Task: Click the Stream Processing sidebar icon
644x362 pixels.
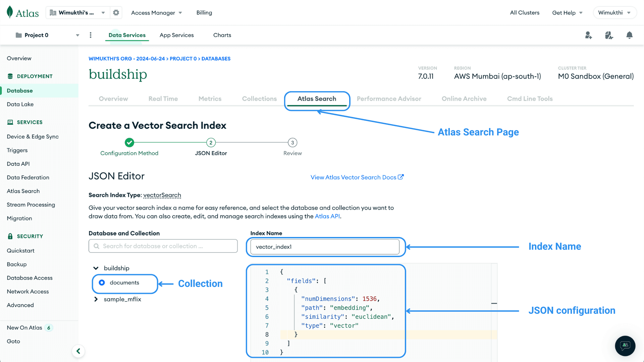Action: pos(31,205)
